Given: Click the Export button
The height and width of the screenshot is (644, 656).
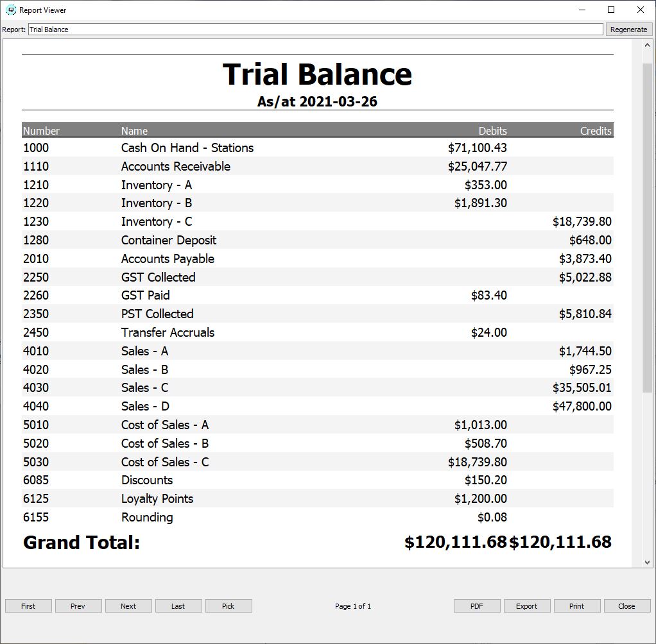Looking at the screenshot, I should 527,606.
